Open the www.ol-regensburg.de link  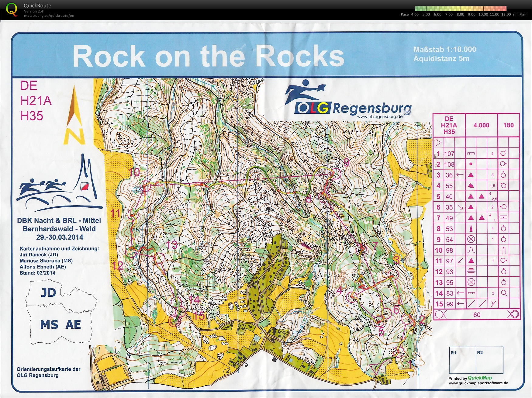(379, 116)
